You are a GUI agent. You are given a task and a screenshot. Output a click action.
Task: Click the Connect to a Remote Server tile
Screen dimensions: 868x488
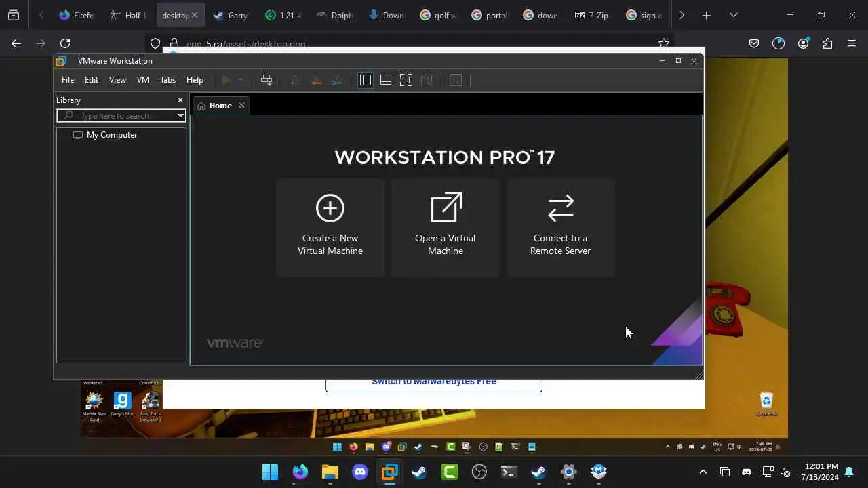point(561,228)
